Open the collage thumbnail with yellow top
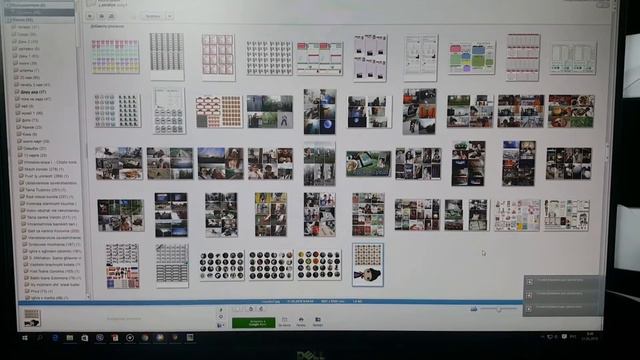 tap(271, 215)
